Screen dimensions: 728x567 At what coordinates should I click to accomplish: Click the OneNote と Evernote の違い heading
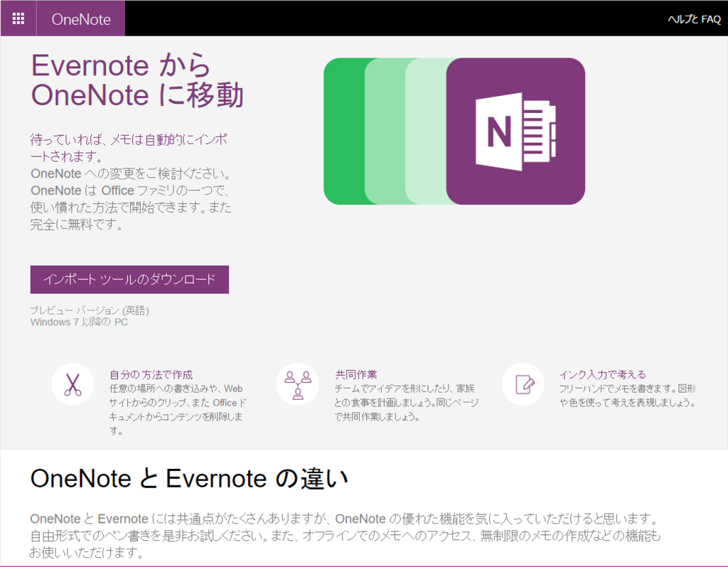tap(189, 478)
